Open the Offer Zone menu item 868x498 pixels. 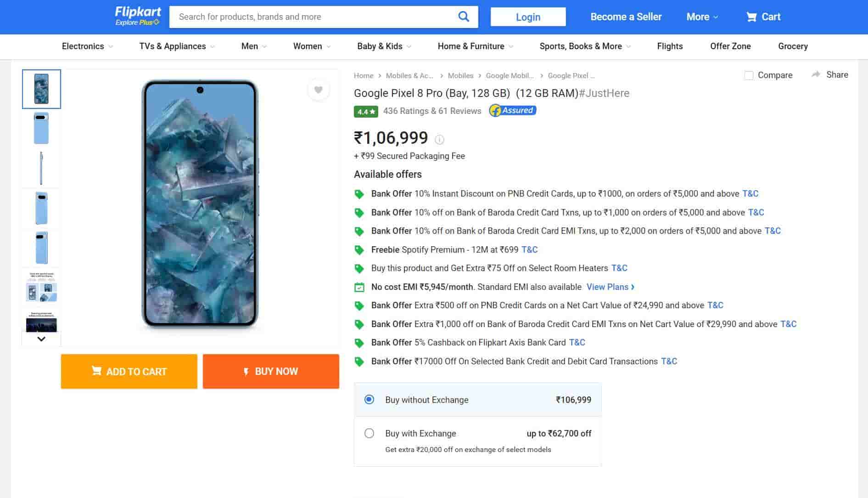coord(730,46)
